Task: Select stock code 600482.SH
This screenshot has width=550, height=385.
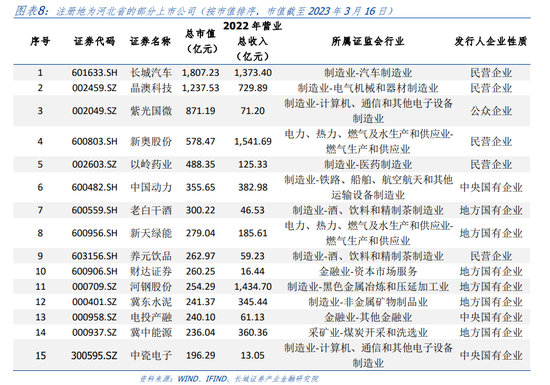Action: (x=94, y=187)
